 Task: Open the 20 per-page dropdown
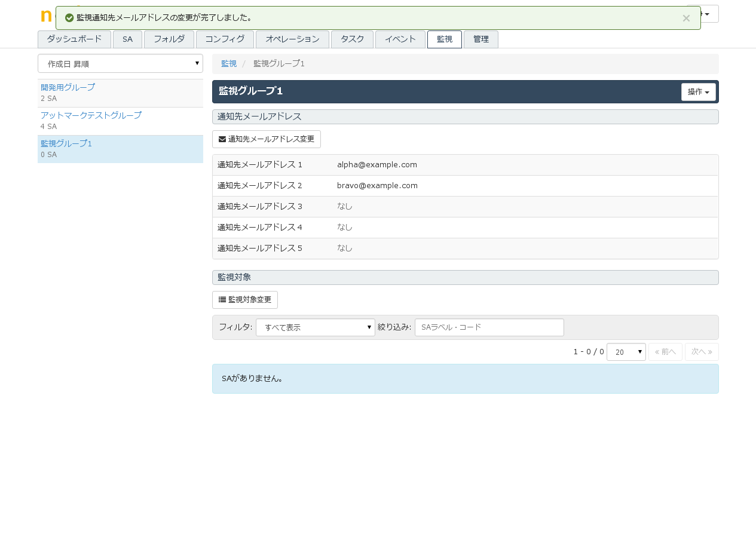(626, 352)
